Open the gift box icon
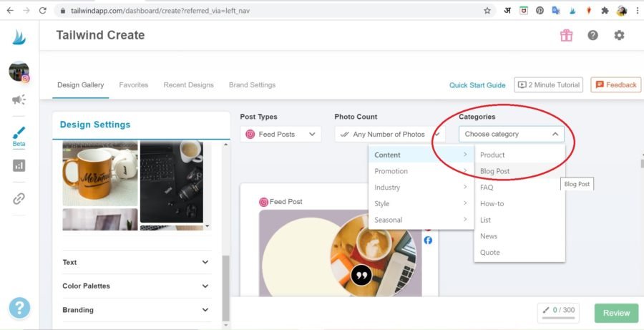This screenshot has width=644, height=330. (x=566, y=35)
